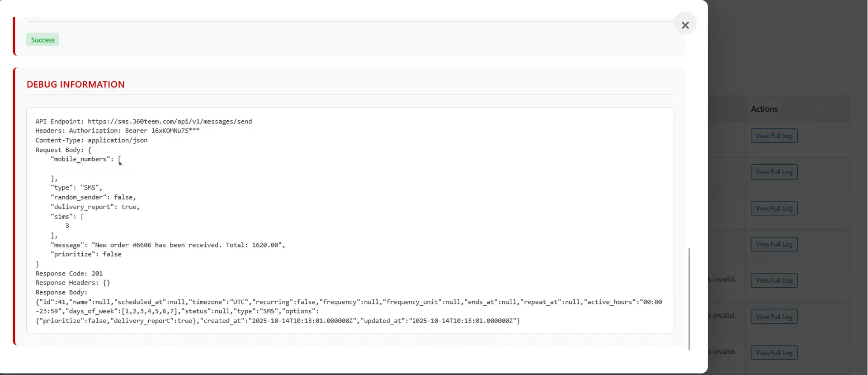Click the Response Code: 201 line
Image resolution: width=868 pixels, height=375 pixels.
click(69, 273)
